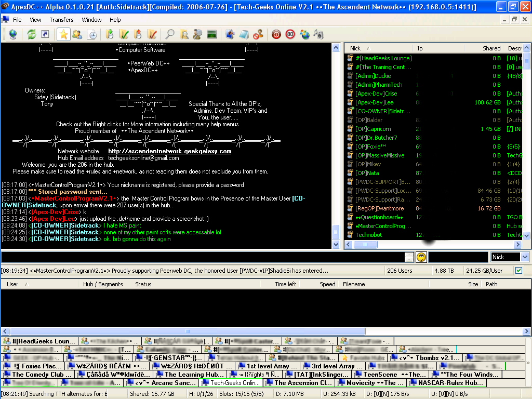The image size is (532, 399).
Task: Open the Transfers menu
Action: [x=61, y=20]
